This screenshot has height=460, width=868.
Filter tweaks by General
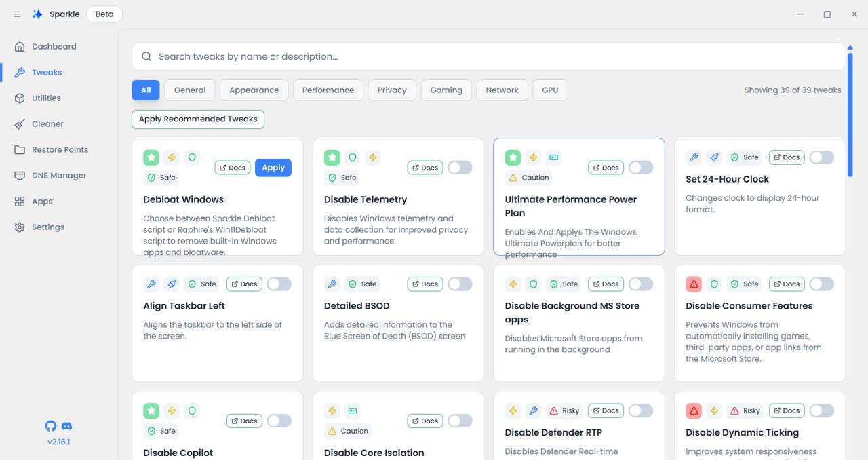click(190, 90)
